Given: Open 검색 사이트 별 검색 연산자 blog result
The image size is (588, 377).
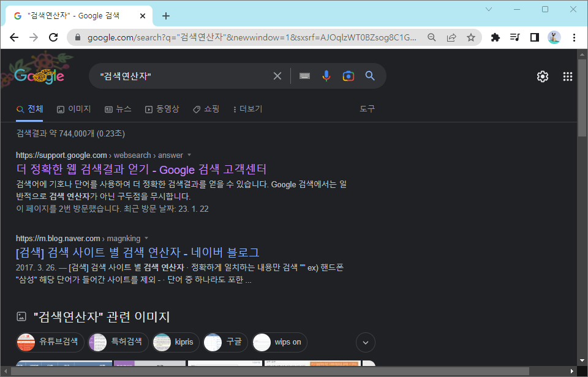Looking at the screenshot, I should 138,253.
